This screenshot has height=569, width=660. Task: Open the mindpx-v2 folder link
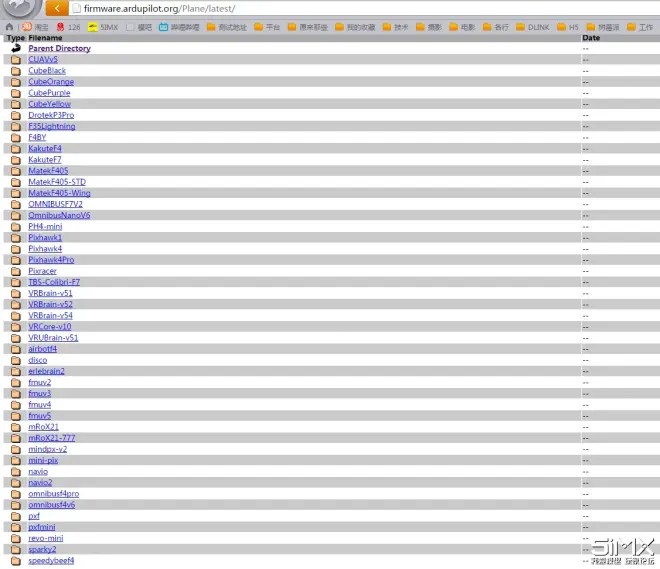(x=48, y=449)
